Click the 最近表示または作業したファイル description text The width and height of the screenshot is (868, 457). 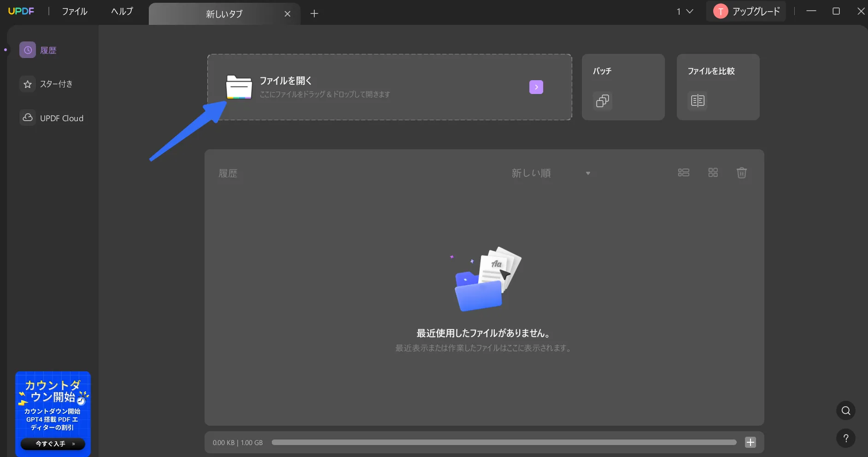click(484, 348)
